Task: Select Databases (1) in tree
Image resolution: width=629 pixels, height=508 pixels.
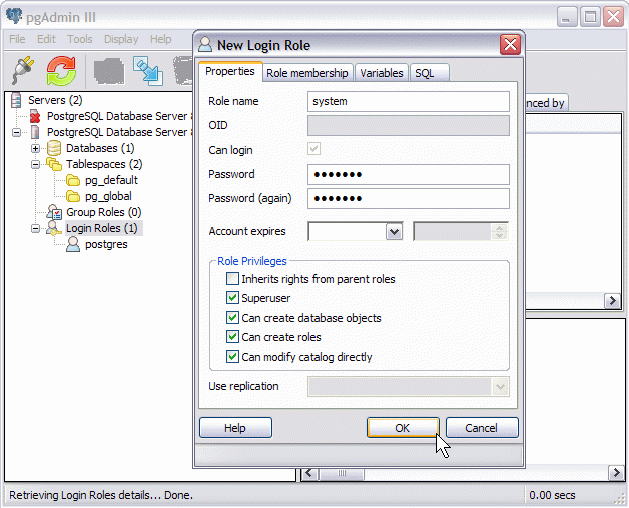Action: point(100,148)
